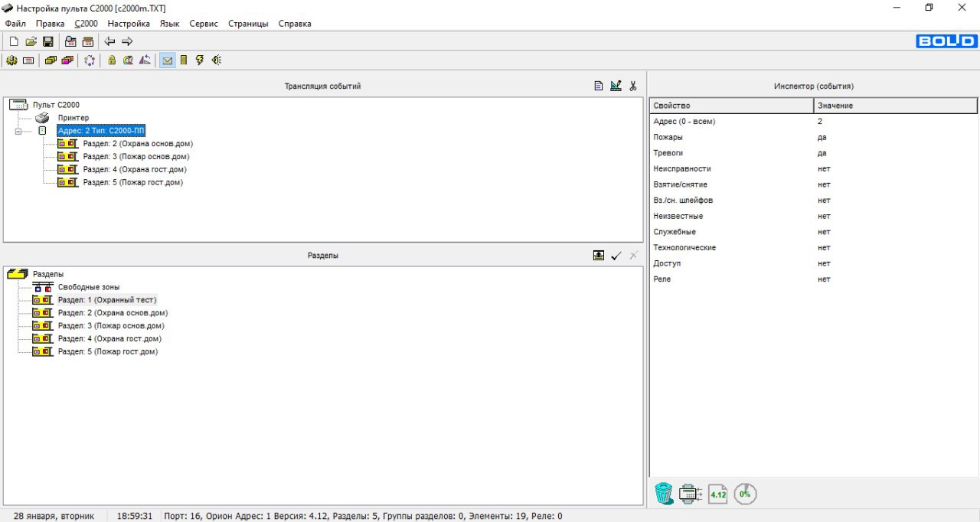Open the Настройка menu
Screen dimensions: 980x522
pos(129,24)
